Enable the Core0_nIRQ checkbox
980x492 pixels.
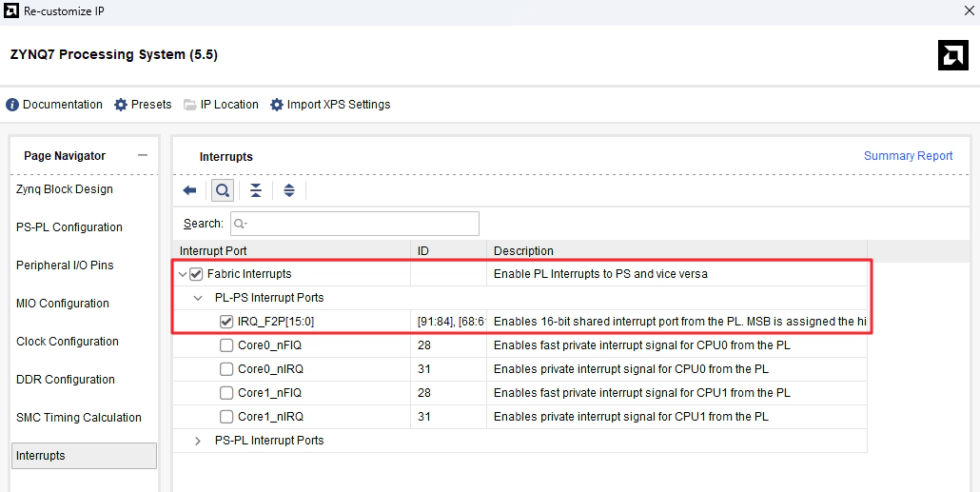pyautogui.click(x=226, y=369)
